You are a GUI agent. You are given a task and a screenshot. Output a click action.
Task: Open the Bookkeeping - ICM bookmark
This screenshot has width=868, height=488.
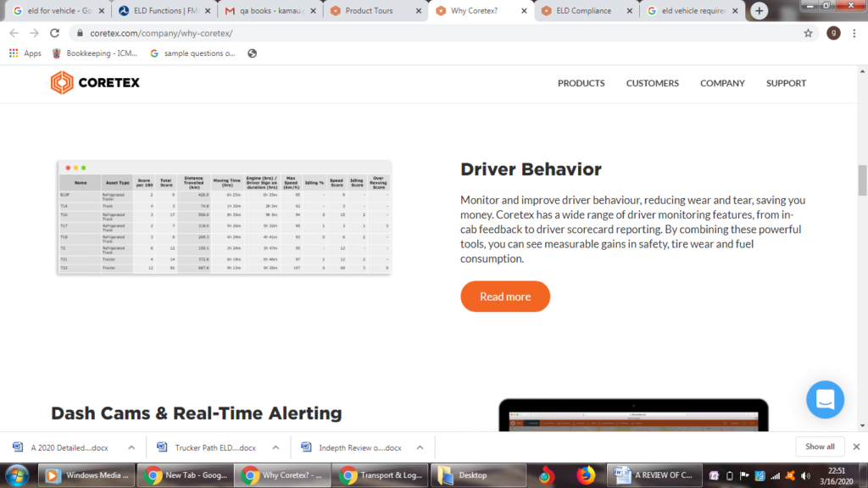coord(95,53)
